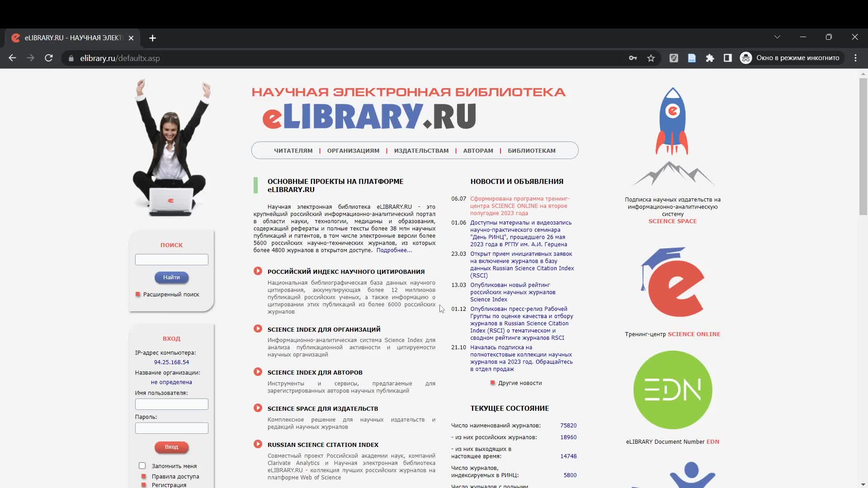Click the gray checkmark extension icon
Viewport: 868px width, 488px height.
[x=674, y=58]
